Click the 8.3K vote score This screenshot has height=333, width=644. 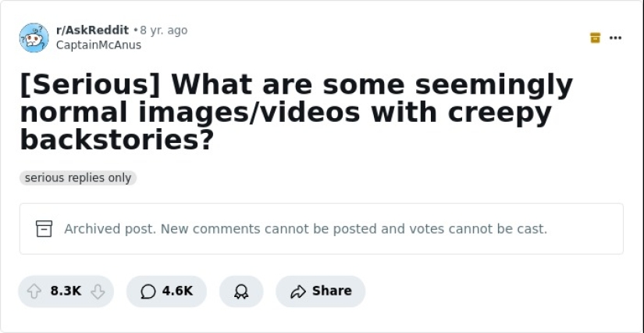[x=66, y=291]
